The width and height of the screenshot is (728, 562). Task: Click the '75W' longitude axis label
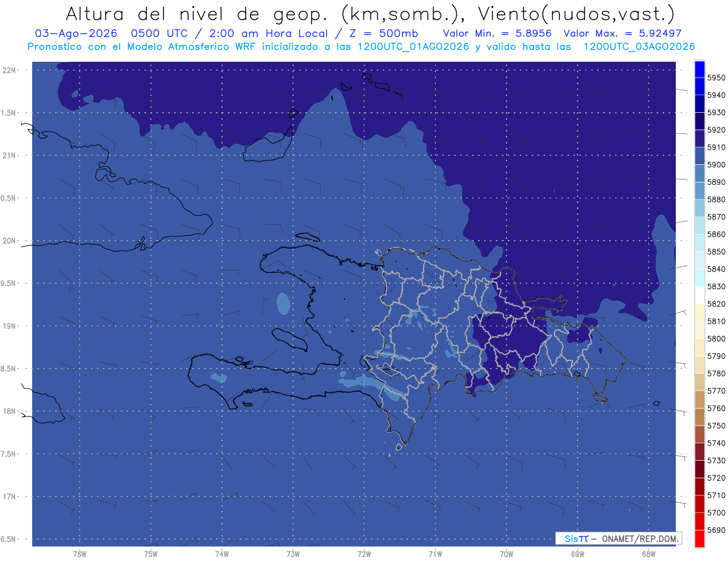coord(150,554)
